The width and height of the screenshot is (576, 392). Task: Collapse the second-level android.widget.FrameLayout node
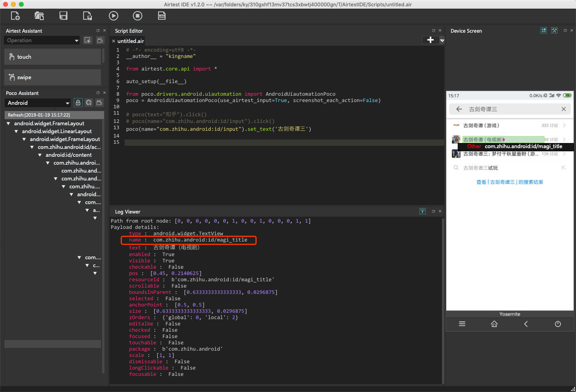click(24, 139)
